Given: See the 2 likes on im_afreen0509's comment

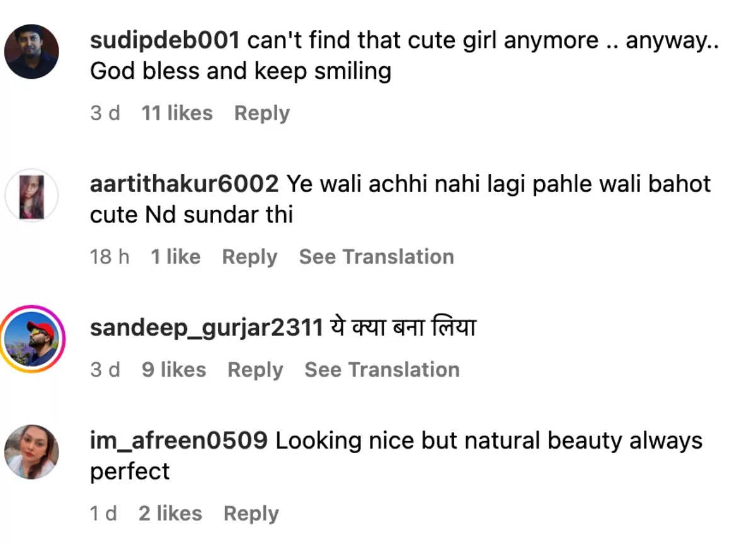Looking at the screenshot, I should (x=170, y=513).
